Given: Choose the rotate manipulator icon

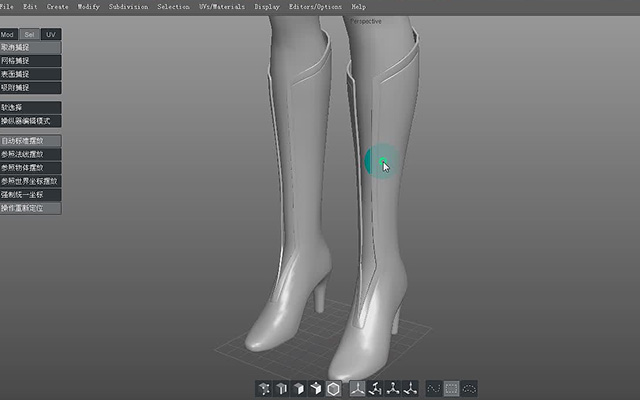Looking at the screenshot, I should tap(375, 389).
